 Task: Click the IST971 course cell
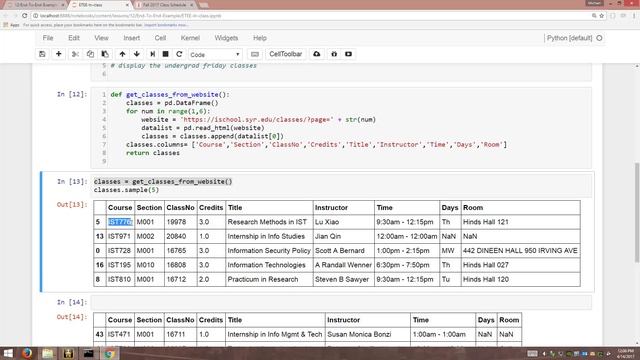(x=120, y=236)
